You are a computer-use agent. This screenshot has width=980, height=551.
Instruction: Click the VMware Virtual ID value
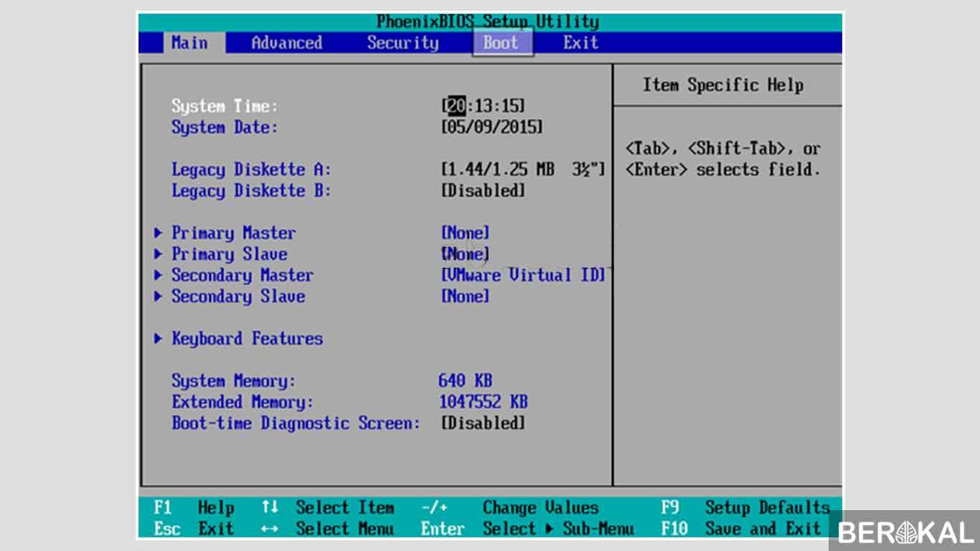click(x=523, y=275)
